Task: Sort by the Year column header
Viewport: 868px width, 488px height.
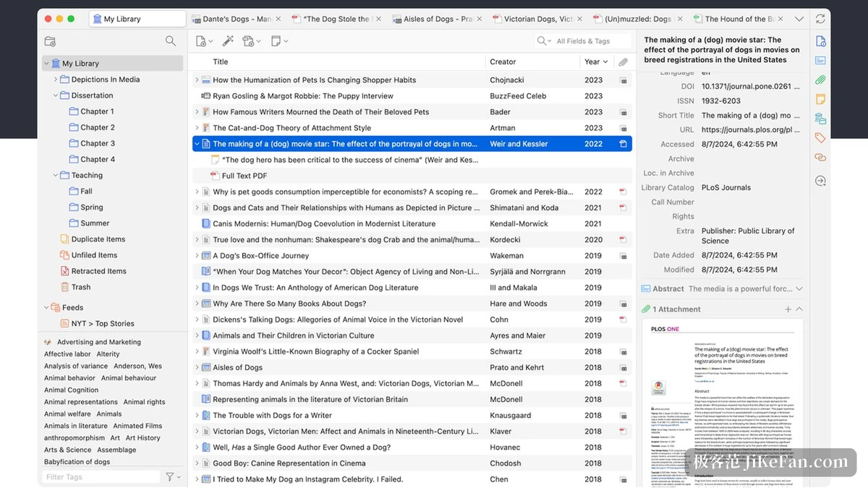Action: pyautogui.click(x=597, y=62)
